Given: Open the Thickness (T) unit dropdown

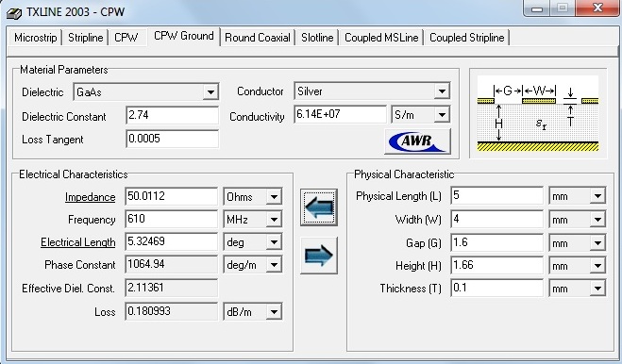Looking at the screenshot, I should click(x=597, y=289).
